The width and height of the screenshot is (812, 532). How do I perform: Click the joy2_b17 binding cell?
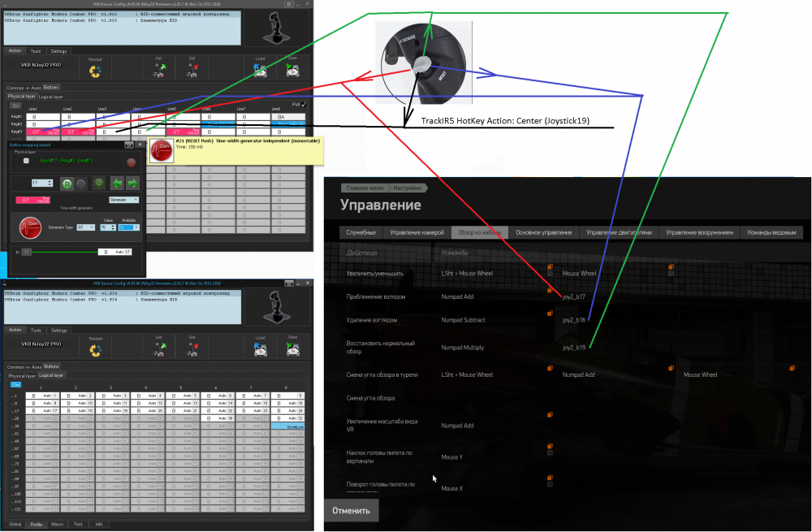click(x=574, y=296)
